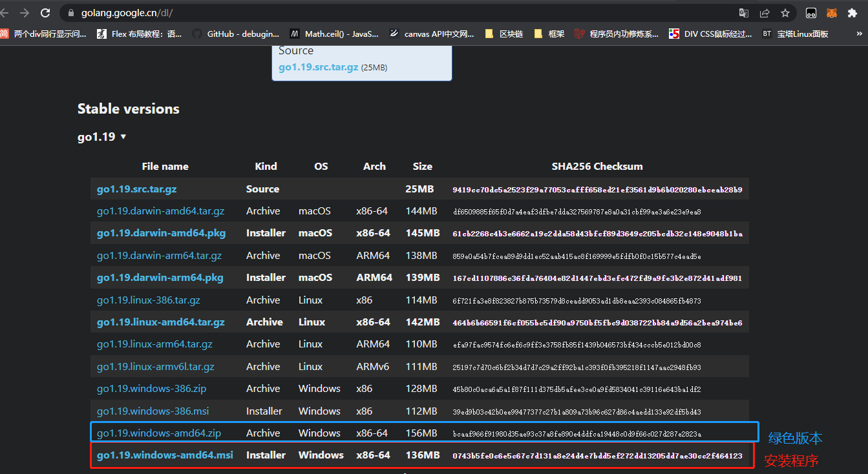Click the Source kind cell in first row
The image size is (868, 474).
(x=263, y=189)
